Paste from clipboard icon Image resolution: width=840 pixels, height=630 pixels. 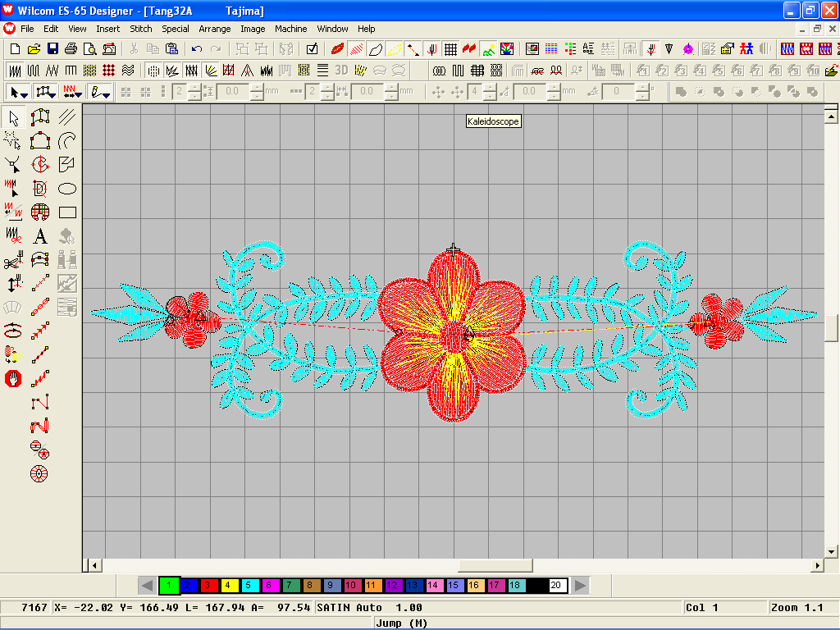pos(171,49)
